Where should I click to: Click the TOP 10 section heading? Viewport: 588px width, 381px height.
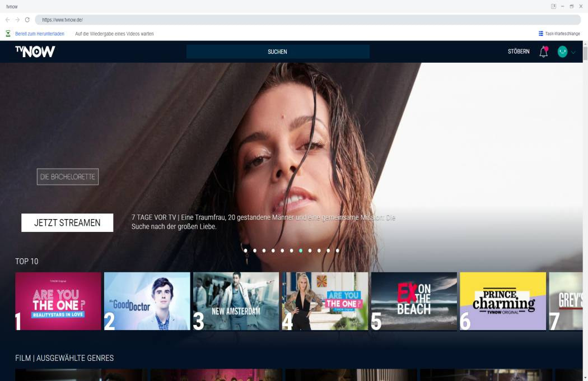tap(27, 261)
